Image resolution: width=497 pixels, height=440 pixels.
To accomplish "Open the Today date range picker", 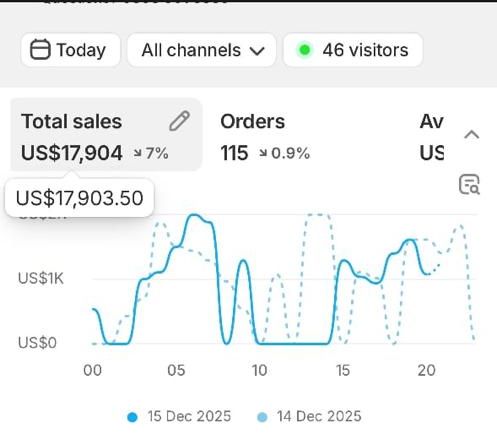I will [x=70, y=50].
